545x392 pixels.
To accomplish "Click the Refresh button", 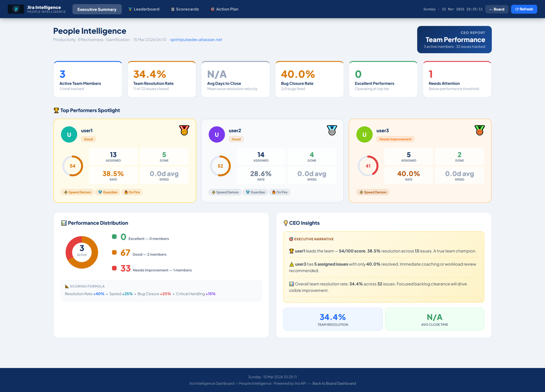I will 524,9.
